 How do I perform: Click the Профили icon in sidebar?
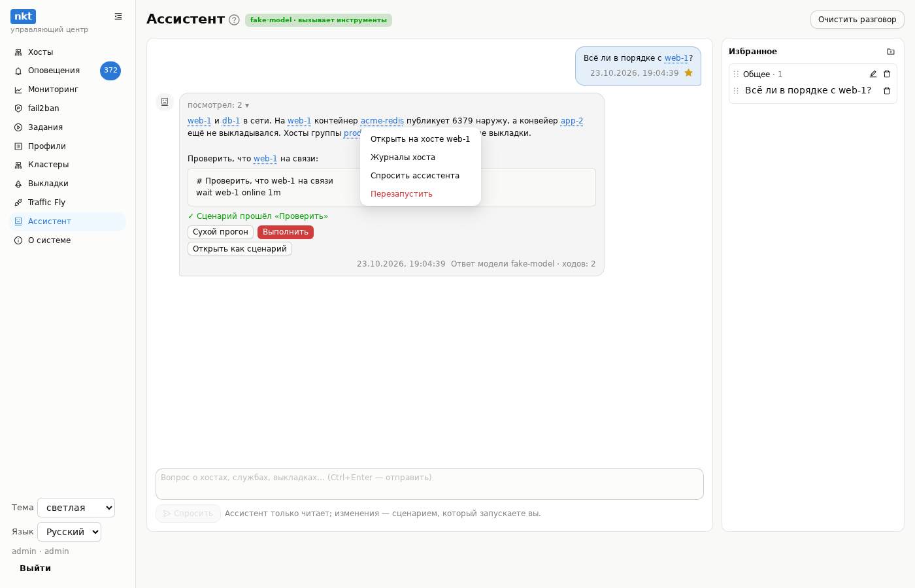[18, 146]
